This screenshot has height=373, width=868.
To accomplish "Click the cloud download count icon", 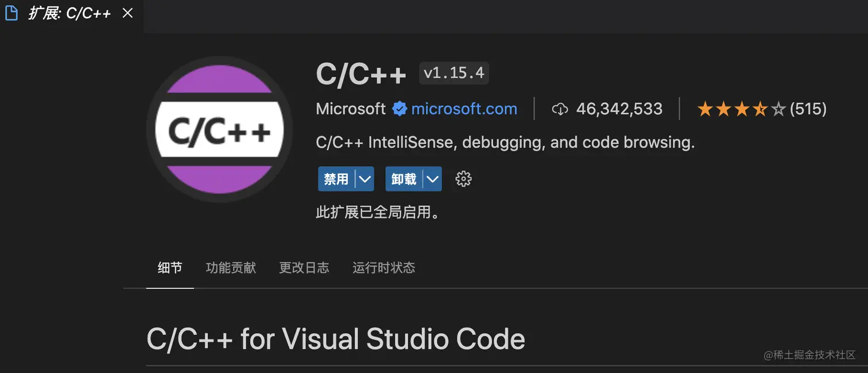I will pyautogui.click(x=560, y=109).
